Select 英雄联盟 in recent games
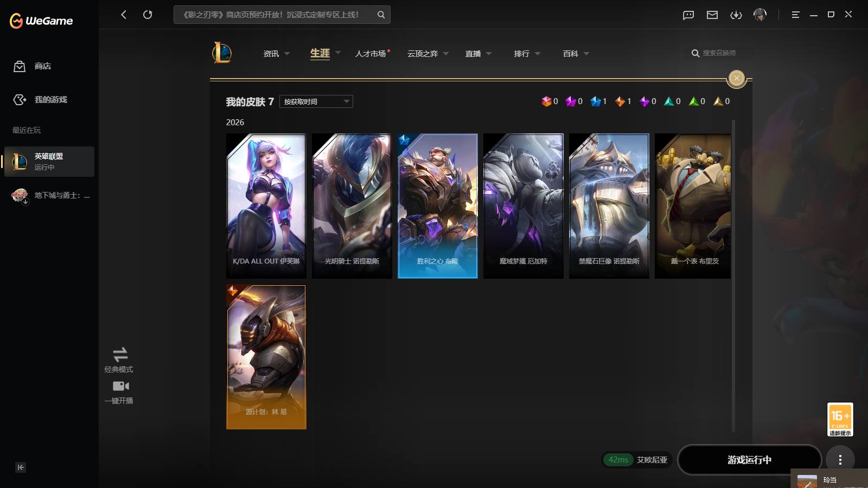Viewport: 868px width, 488px height. [x=49, y=162]
